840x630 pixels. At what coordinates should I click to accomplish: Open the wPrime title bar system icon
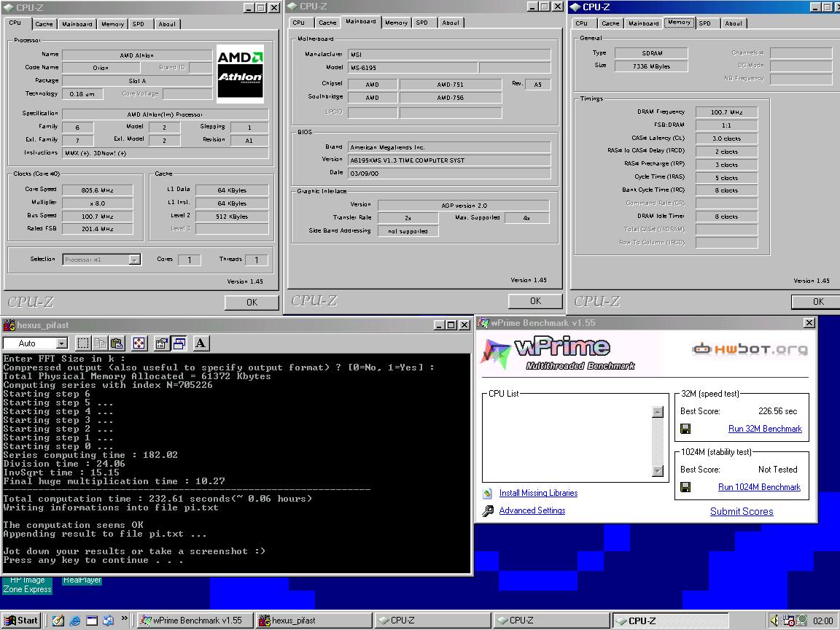coord(483,322)
